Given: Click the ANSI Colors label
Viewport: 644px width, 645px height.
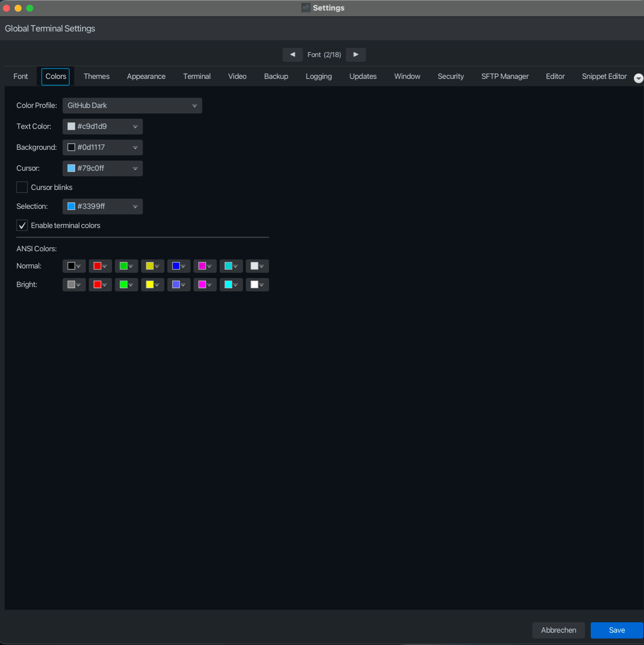Looking at the screenshot, I should (36, 249).
